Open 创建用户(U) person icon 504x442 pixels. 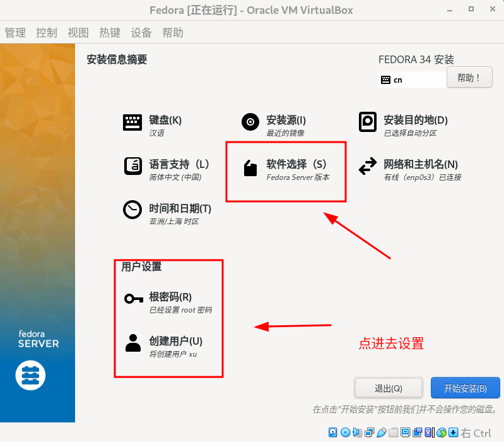[x=133, y=343]
